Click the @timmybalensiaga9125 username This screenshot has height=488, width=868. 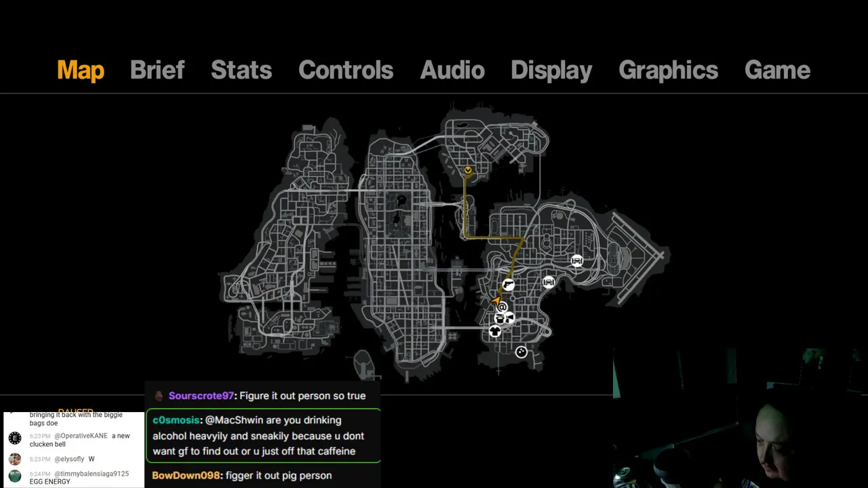pos(92,474)
